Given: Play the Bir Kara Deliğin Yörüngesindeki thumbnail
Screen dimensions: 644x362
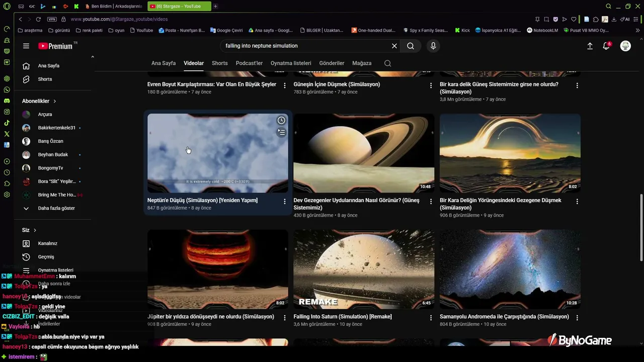Looking at the screenshot, I should [x=510, y=153].
